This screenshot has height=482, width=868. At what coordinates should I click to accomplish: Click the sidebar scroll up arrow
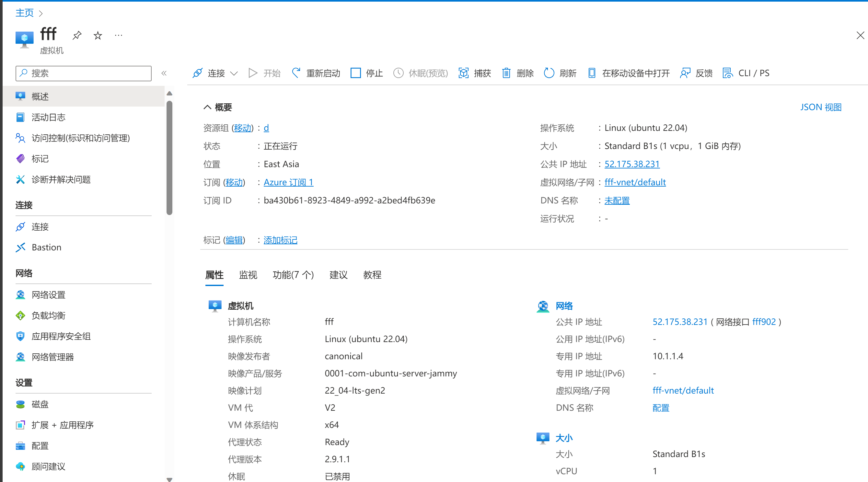point(169,93)
